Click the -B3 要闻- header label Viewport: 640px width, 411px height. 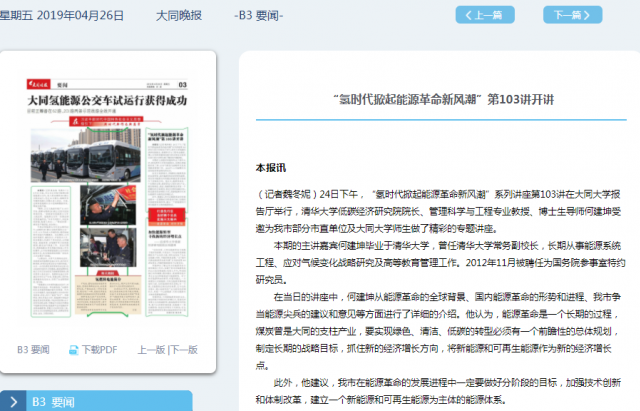[x=258, y=16]
